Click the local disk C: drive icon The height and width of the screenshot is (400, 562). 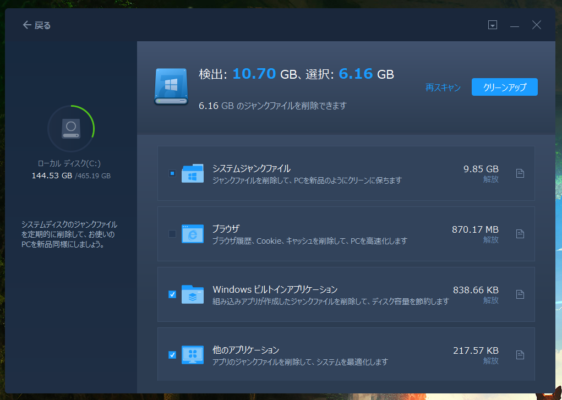[x=71, y=128]
